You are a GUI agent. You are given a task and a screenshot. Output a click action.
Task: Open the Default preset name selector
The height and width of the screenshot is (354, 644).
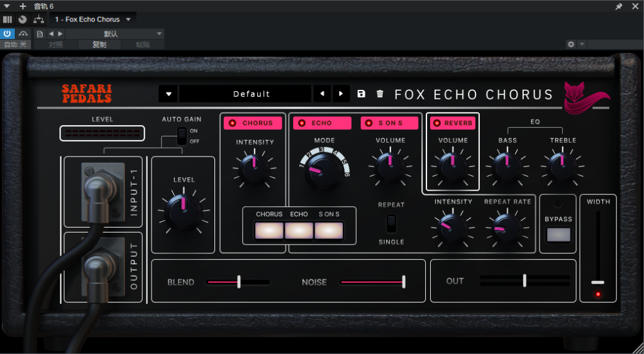[x=245, y=94]
